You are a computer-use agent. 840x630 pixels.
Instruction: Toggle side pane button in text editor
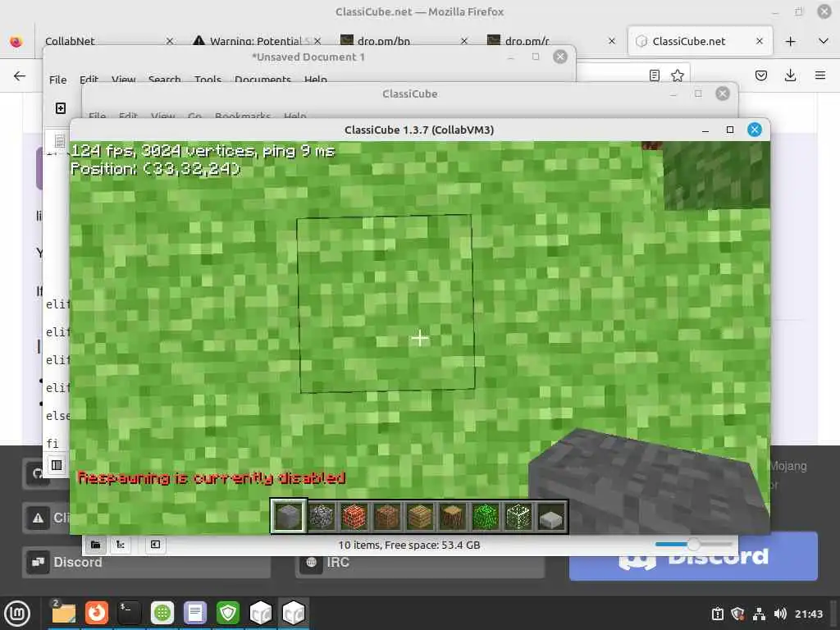click(x=57, y=465)
